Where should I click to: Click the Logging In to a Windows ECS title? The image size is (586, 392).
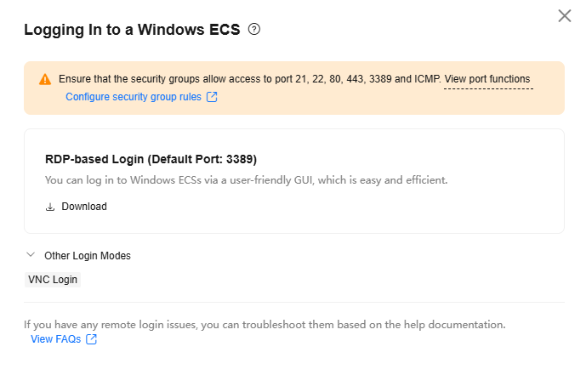coord(132,30)
